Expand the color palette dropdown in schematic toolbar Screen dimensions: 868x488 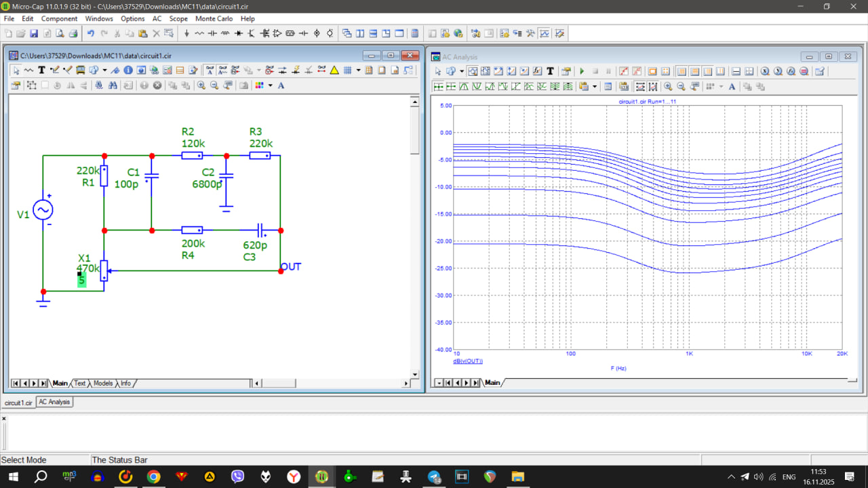(270, 85)
